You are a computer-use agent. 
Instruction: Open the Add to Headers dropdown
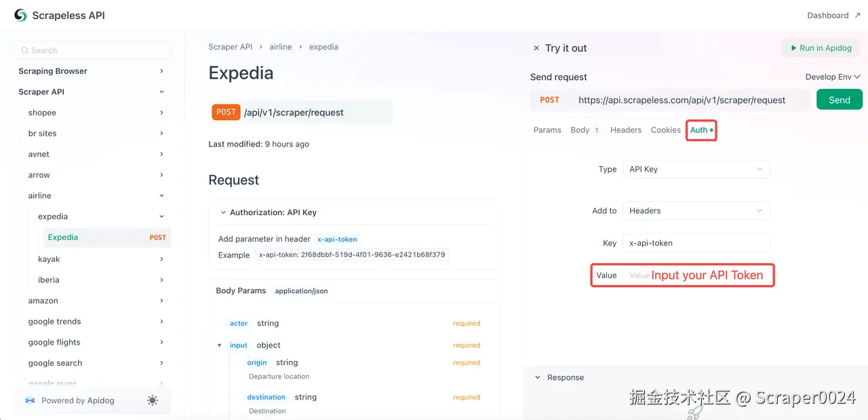pyautogui.click(x=696, y=211)
